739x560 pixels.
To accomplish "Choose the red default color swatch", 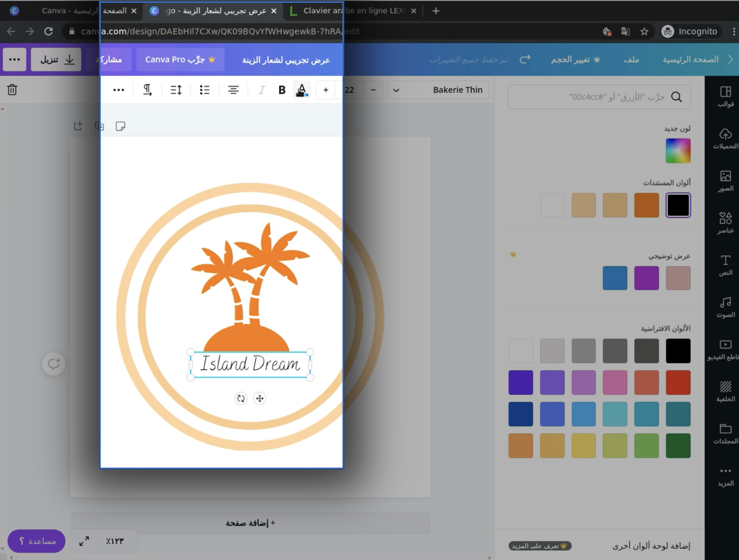I will (x=678, y=382).
